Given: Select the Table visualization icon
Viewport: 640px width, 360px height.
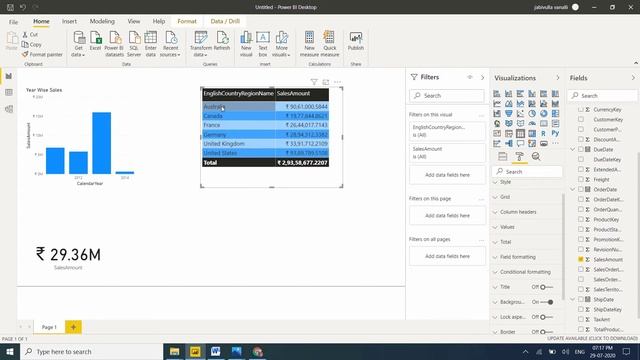Looking at the screenshot, I should tap(520, 133).
